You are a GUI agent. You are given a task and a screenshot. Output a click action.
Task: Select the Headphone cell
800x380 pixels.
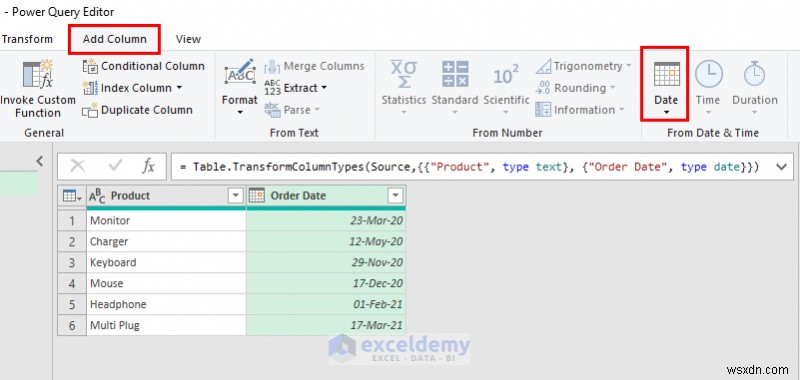(x=166, y=304)
